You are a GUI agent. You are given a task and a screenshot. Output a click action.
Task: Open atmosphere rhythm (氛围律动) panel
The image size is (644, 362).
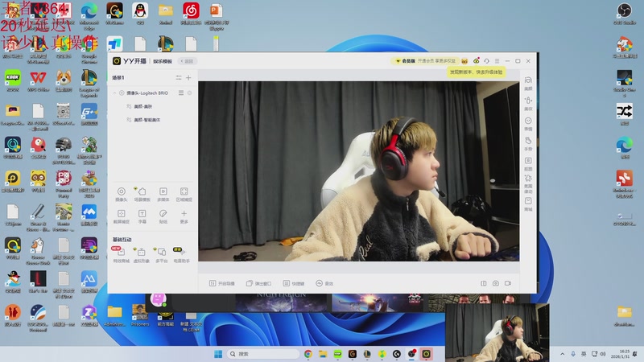(528, 183)
